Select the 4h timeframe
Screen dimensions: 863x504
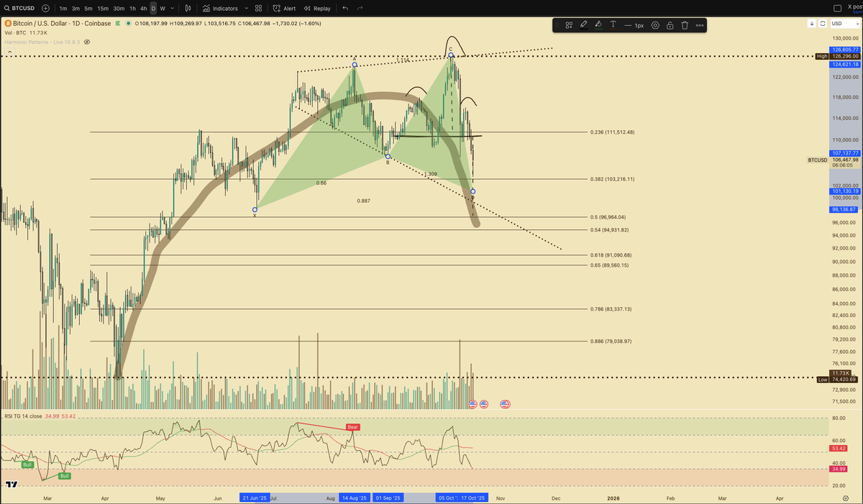pos(144,9)
